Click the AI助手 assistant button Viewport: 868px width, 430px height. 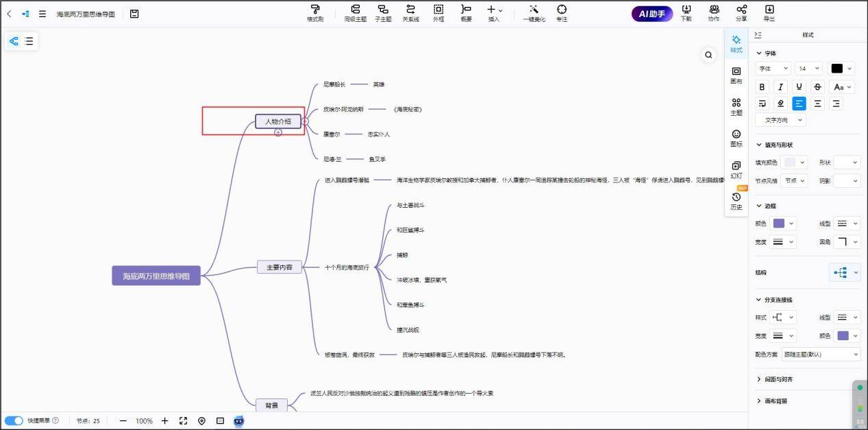651,13
